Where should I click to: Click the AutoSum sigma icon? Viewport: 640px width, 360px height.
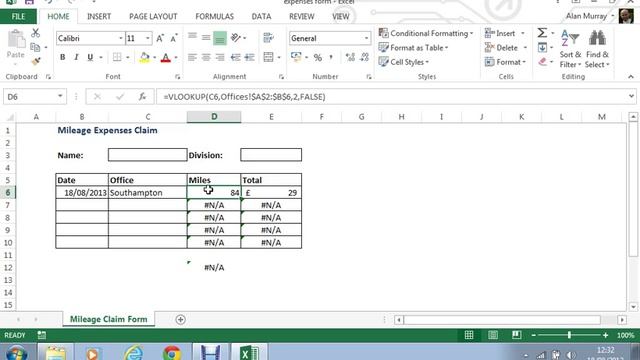pyautogui.click(x=542, y=33)
